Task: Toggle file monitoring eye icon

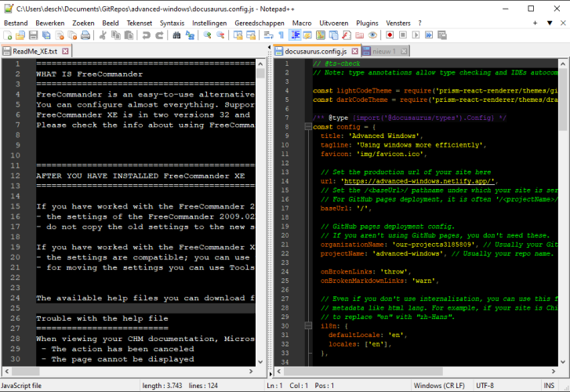Action: coord(372,35)
